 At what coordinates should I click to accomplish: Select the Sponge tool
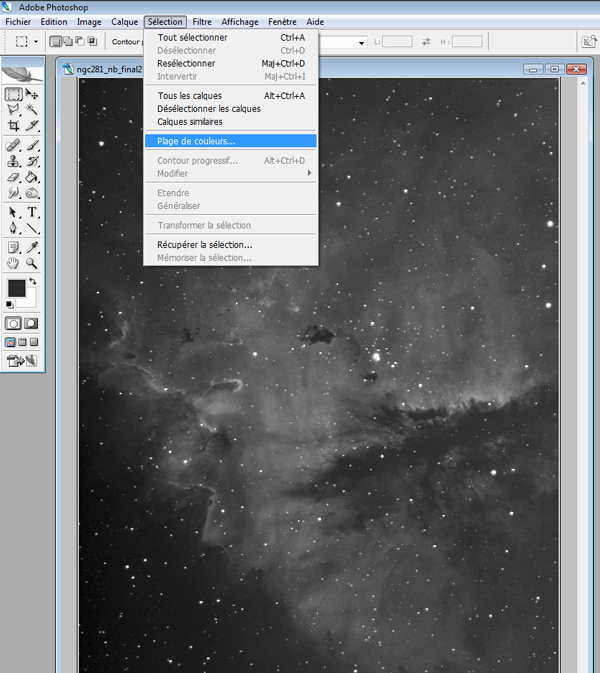click(32, 193)
